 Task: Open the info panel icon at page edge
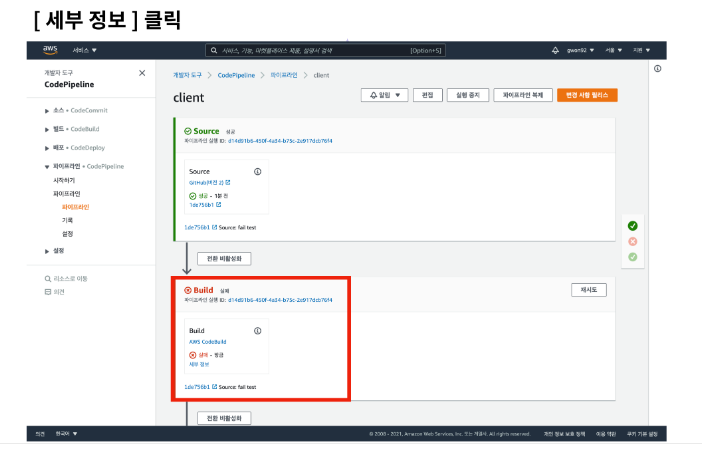tap(657, 68)
